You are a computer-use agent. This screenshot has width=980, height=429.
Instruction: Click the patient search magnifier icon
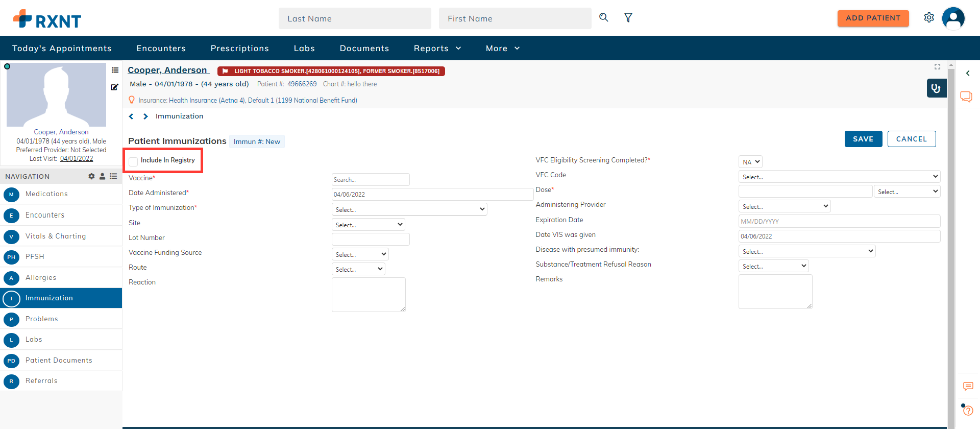604,17
